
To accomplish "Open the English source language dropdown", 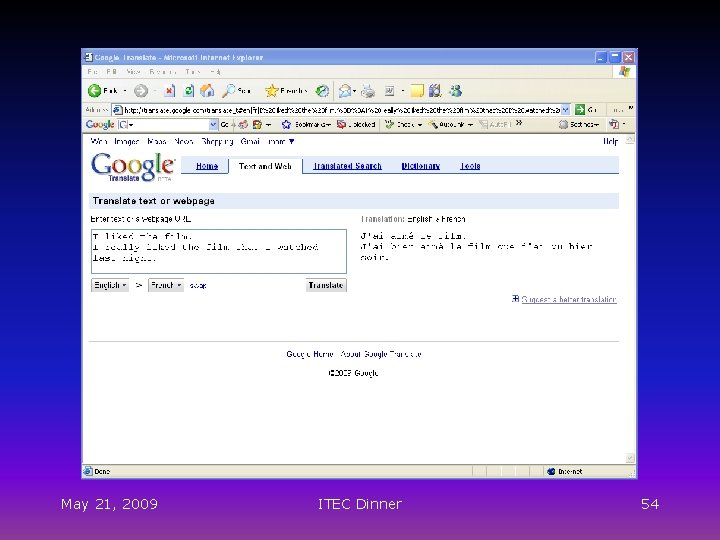I will click(x=110, y=285).
